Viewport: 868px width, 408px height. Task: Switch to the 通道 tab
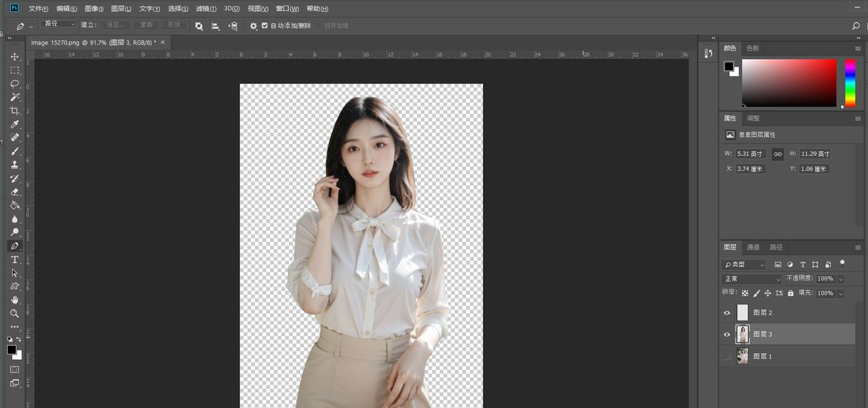coord(753,247)
